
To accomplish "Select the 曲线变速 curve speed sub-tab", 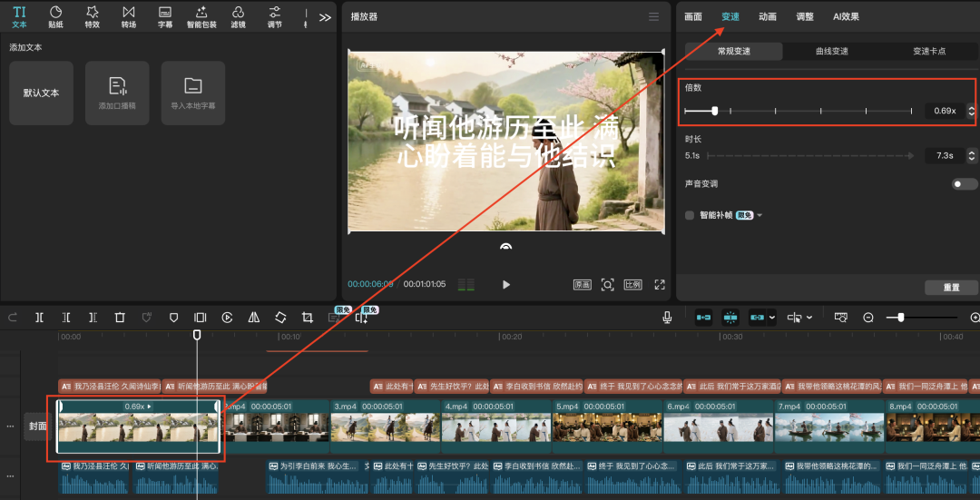I will (x=832, y=51).
